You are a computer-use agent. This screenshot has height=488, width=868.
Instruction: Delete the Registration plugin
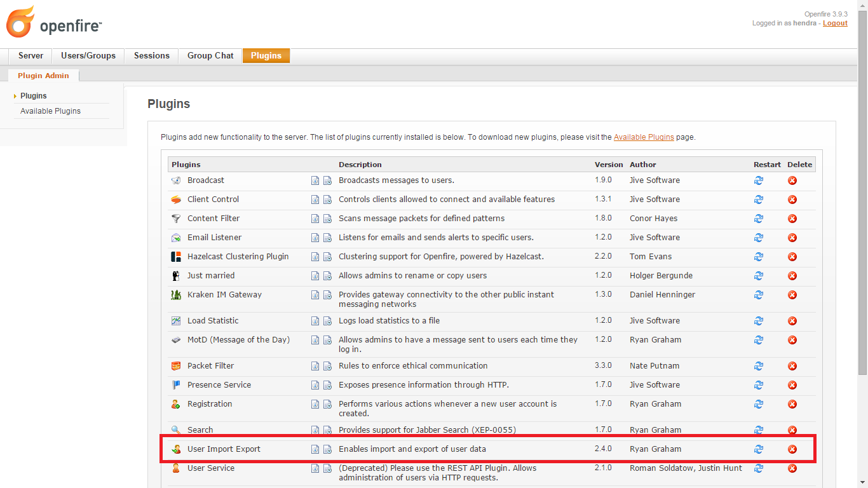point(792,404)
